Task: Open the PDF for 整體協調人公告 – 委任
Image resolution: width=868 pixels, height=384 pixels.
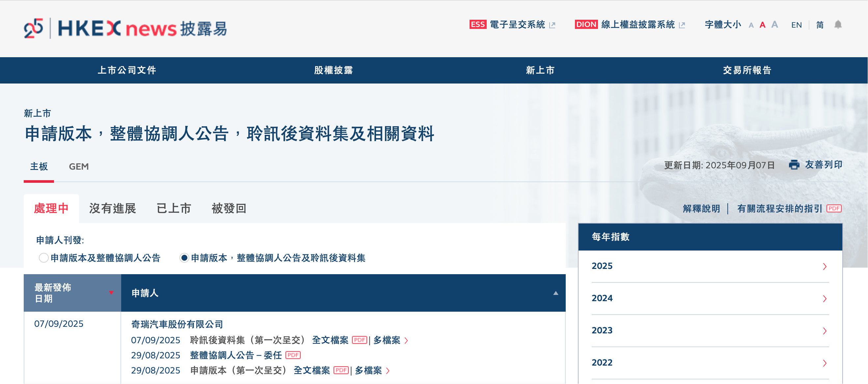Action: (293, 355)
